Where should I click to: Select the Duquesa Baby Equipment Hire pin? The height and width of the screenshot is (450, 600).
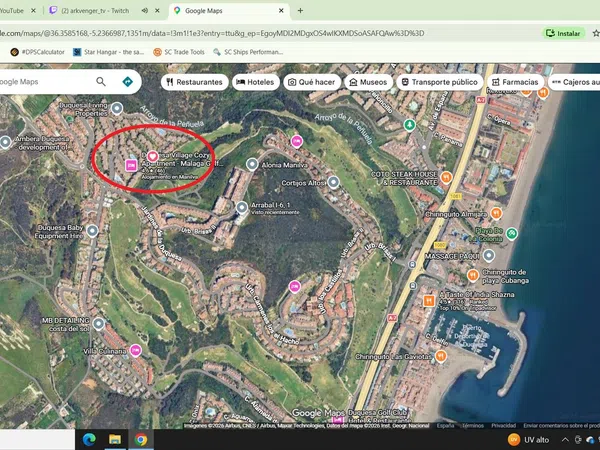(x=92, y=231)
